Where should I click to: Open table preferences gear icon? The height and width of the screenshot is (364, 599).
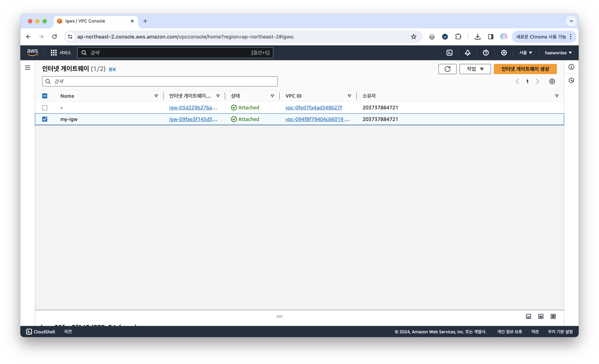(552, 81)
